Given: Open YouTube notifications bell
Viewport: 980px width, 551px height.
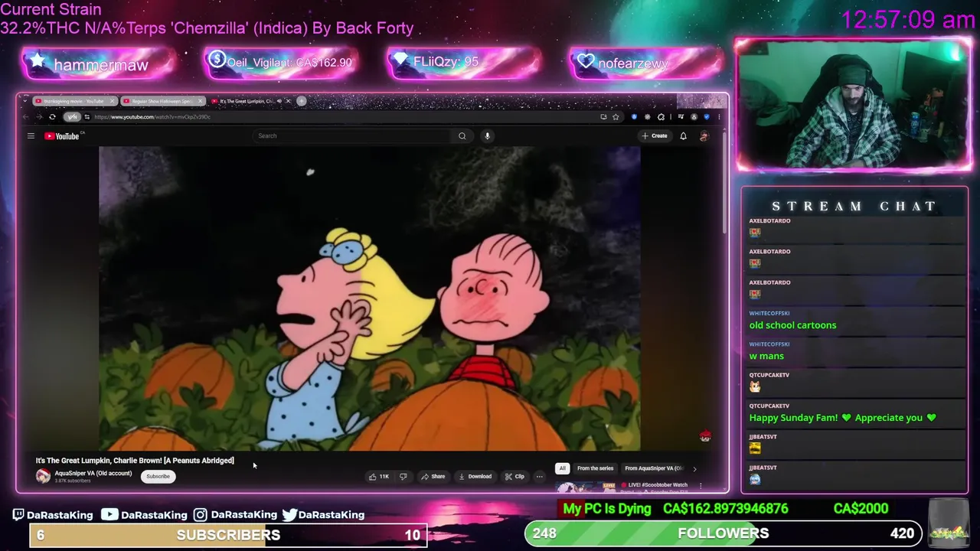Looking at the screenshot, I should (683, 136).
